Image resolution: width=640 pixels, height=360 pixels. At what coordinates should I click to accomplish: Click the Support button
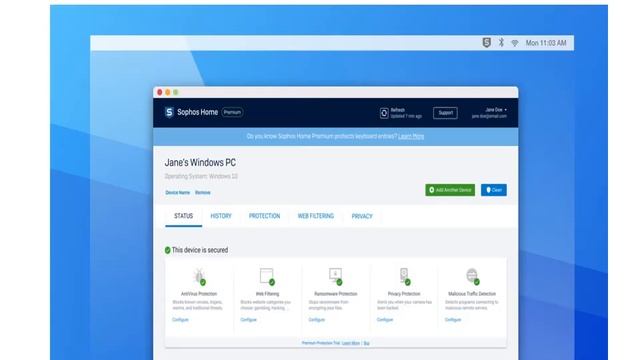tap(445, 113)
